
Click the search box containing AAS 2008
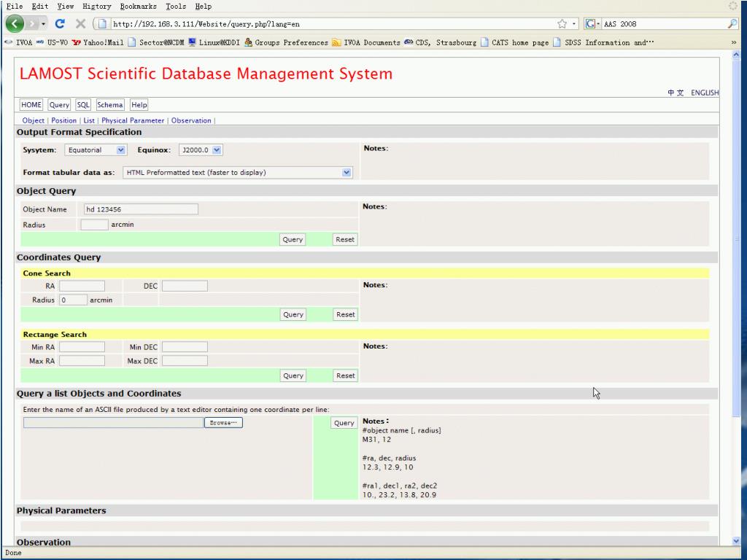tap(664, 24)
